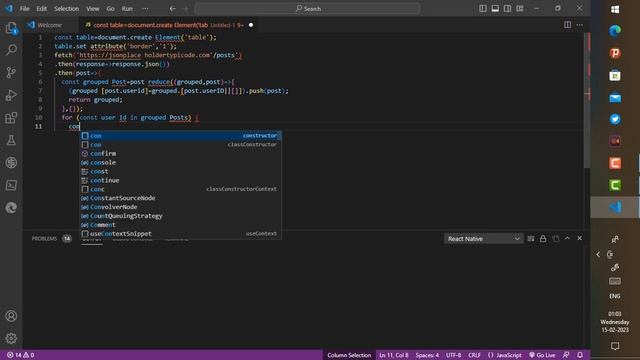Open the Run menu
This screenshot has width=640, height=360.
127,8
